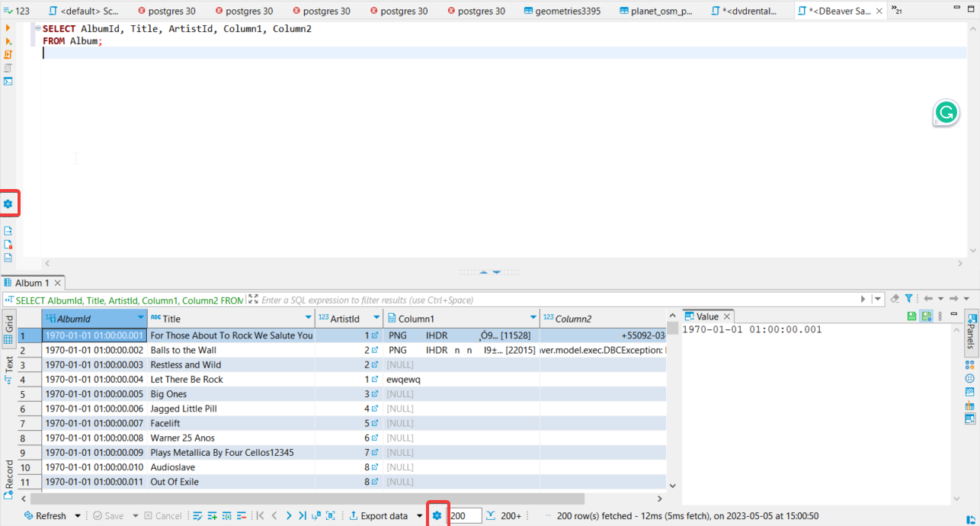Execute the SQL statement with the orange arrow
980x526 pixels.
pyautogui.click(x=8, y=27)
